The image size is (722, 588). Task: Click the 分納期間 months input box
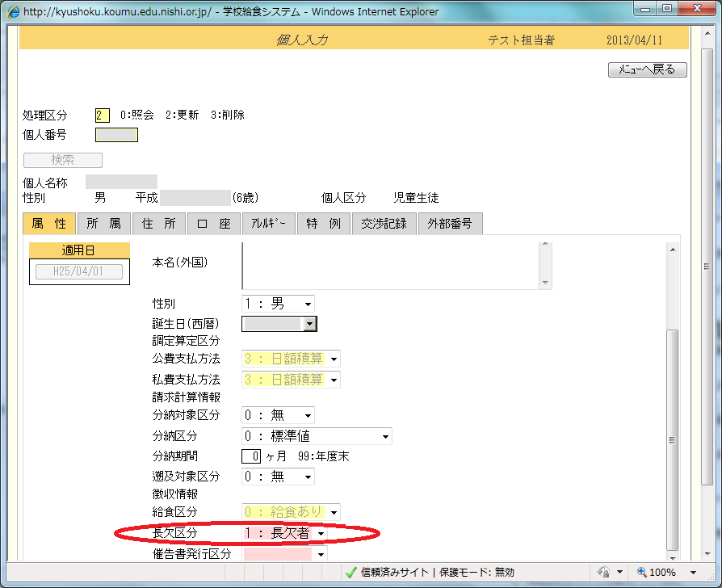click(x=253, y=456)
